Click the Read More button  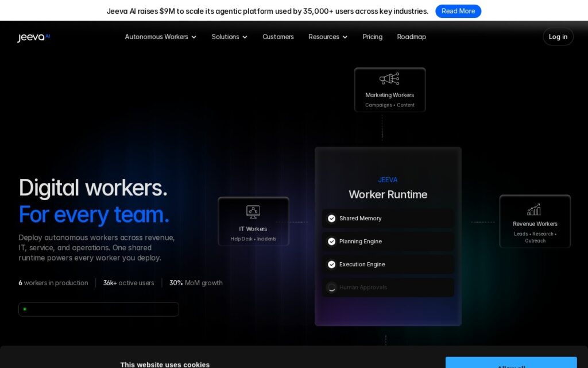tap(458, 11)
